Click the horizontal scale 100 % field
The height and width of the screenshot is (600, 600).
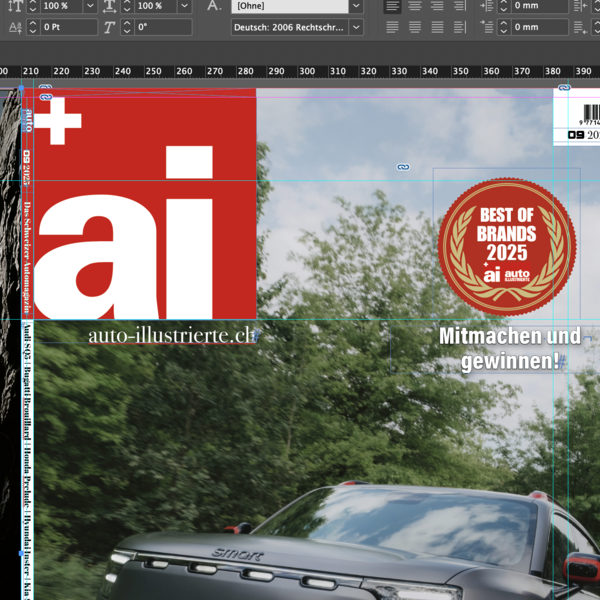click(x=156, y=6)
